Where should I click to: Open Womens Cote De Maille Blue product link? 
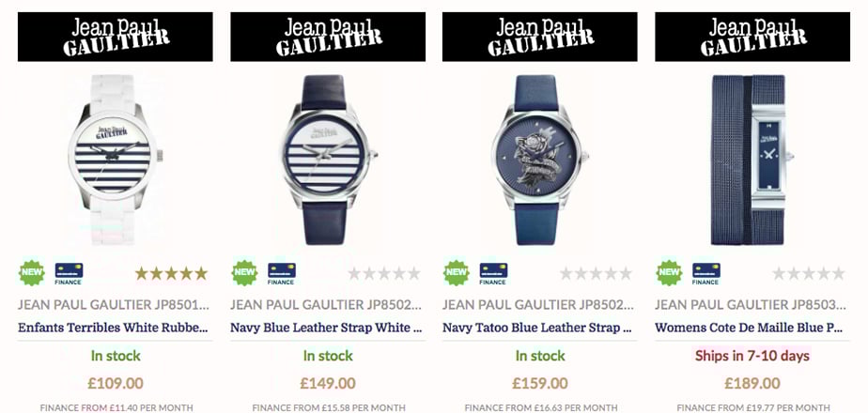[749, 328]
